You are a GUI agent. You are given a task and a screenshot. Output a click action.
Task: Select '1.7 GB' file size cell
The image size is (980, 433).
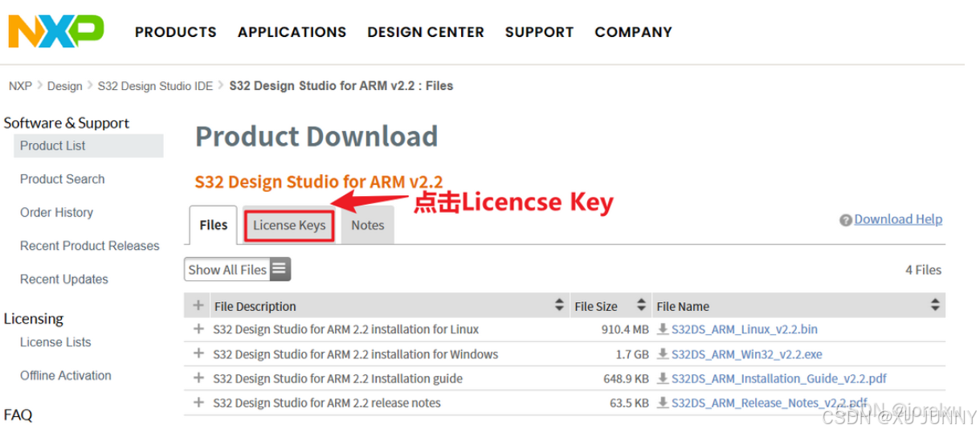tap(632, 354)
